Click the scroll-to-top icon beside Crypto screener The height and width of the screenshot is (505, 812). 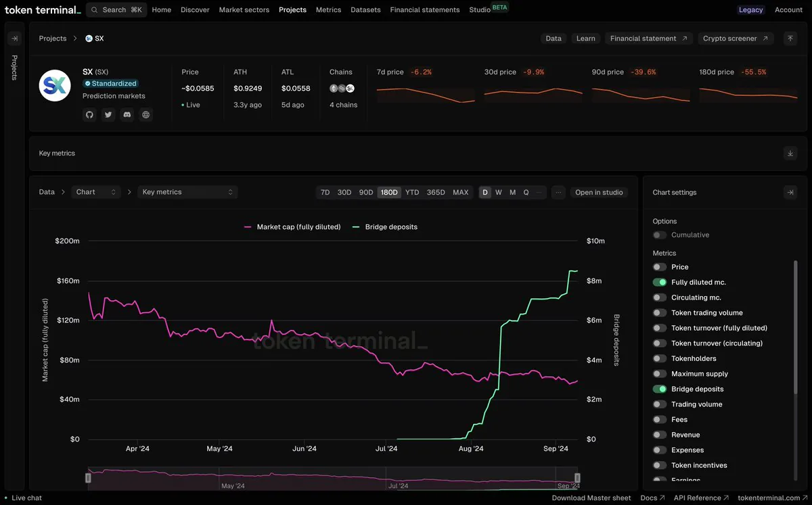(790, 39)
